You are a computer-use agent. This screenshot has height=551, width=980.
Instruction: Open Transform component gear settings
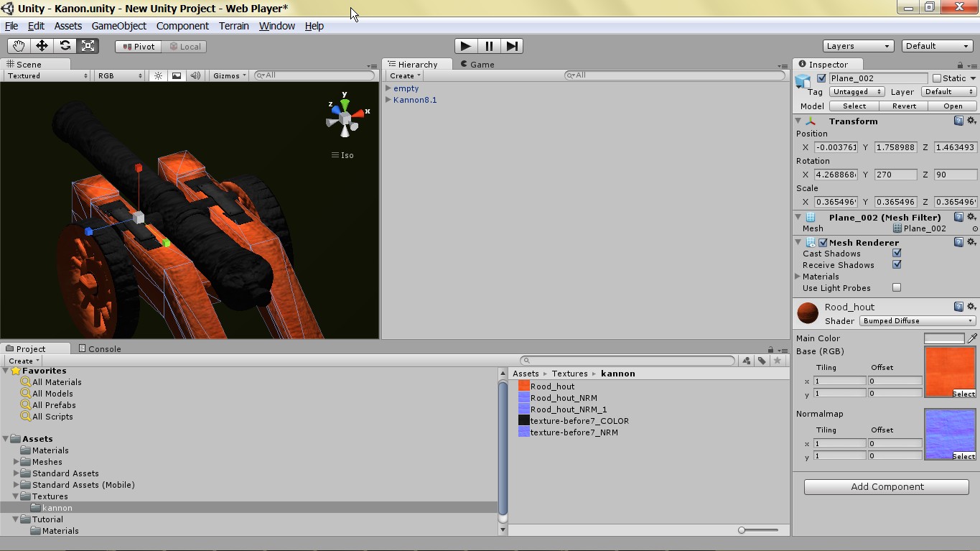(x=971, y=121)
